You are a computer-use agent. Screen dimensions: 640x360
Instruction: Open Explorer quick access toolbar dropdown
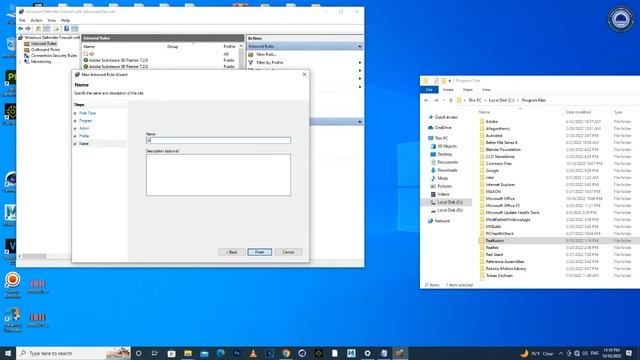click(x=450, y=81)
